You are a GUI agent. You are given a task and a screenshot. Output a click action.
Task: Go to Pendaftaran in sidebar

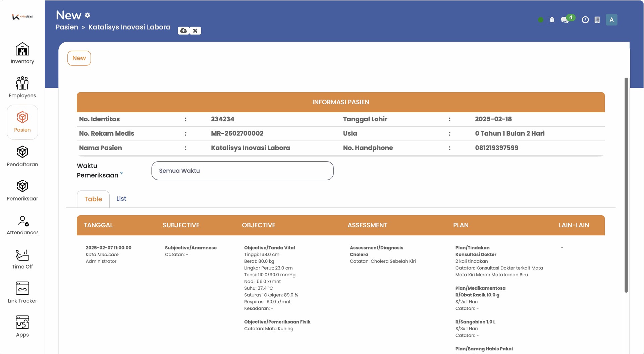(22, 156)
